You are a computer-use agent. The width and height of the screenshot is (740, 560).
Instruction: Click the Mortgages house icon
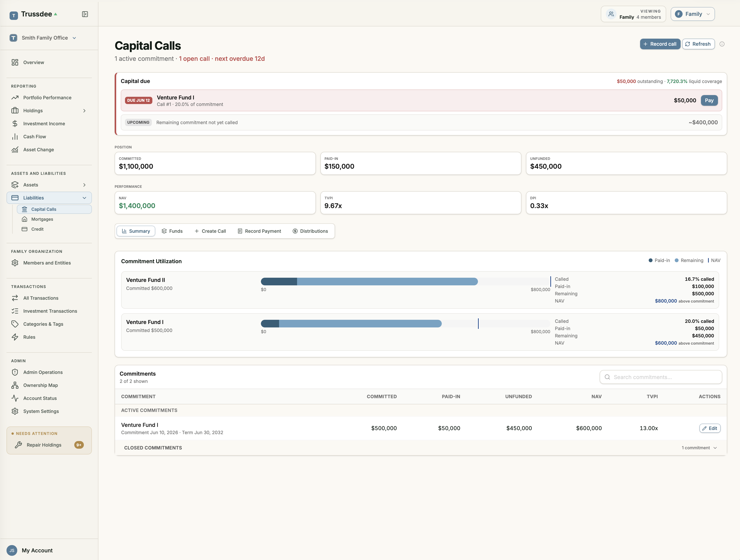(25, 219)
